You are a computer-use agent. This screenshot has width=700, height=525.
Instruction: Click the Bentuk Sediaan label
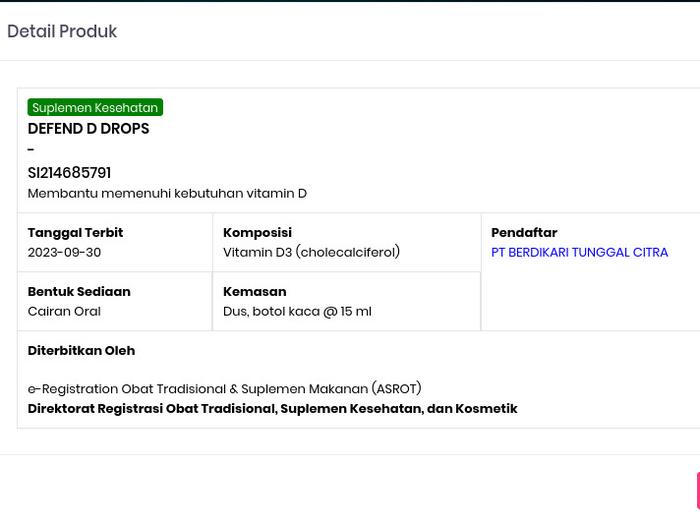click(79, 291)
